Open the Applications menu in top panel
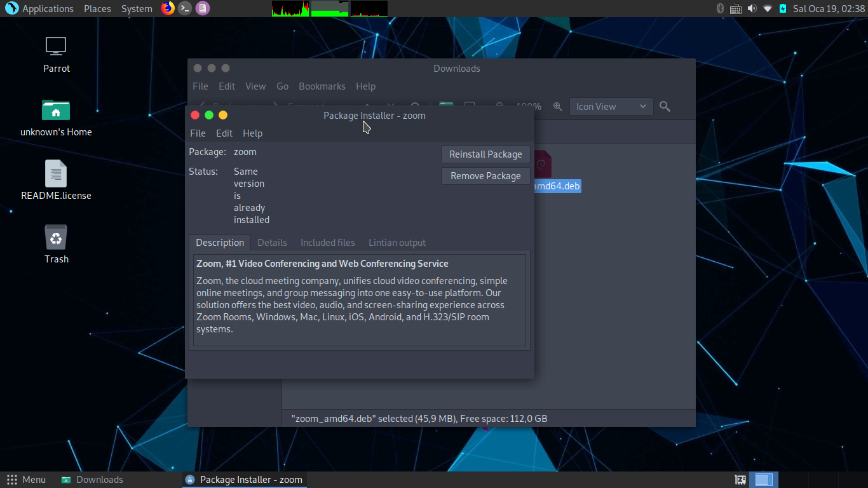 [x=48, y=9]
